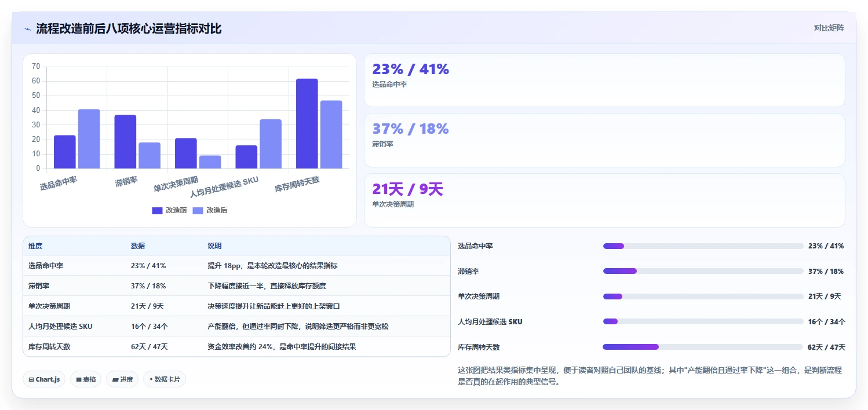Select the 人均月处理候选 SKU table row name

pos(60,327)
